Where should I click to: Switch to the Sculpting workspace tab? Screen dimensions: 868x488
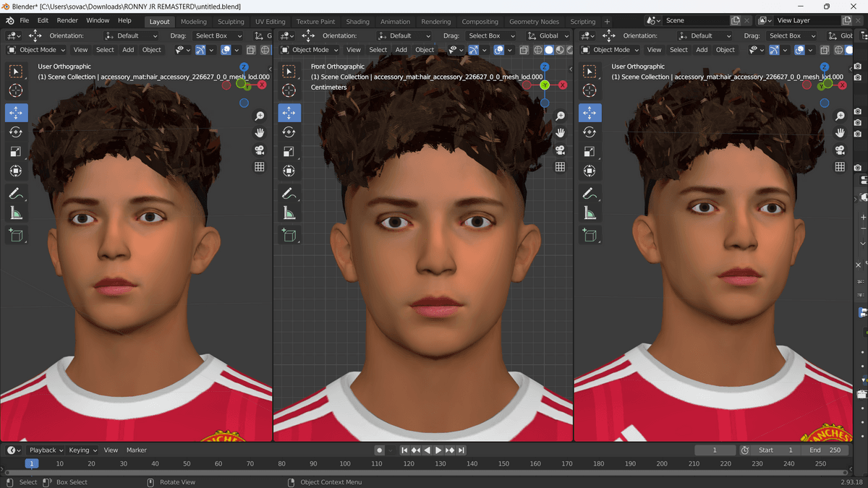pyautogui.click(x=231, y=22)
